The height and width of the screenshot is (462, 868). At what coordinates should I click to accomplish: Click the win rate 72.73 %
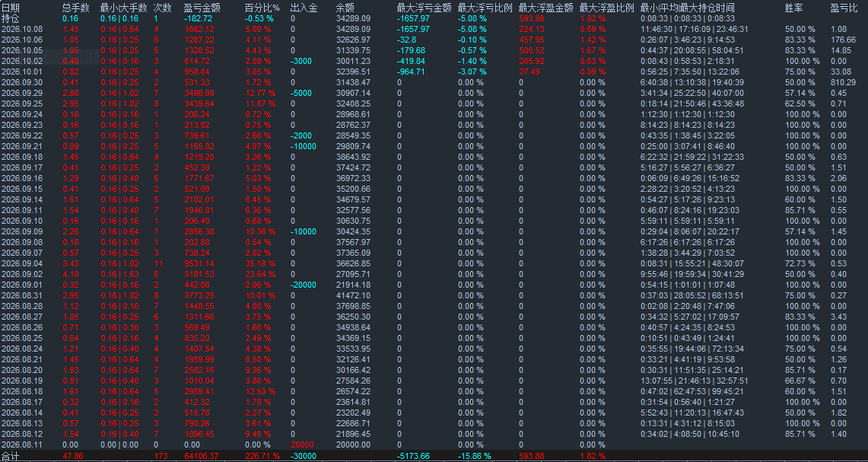click(x=800, y=263)
